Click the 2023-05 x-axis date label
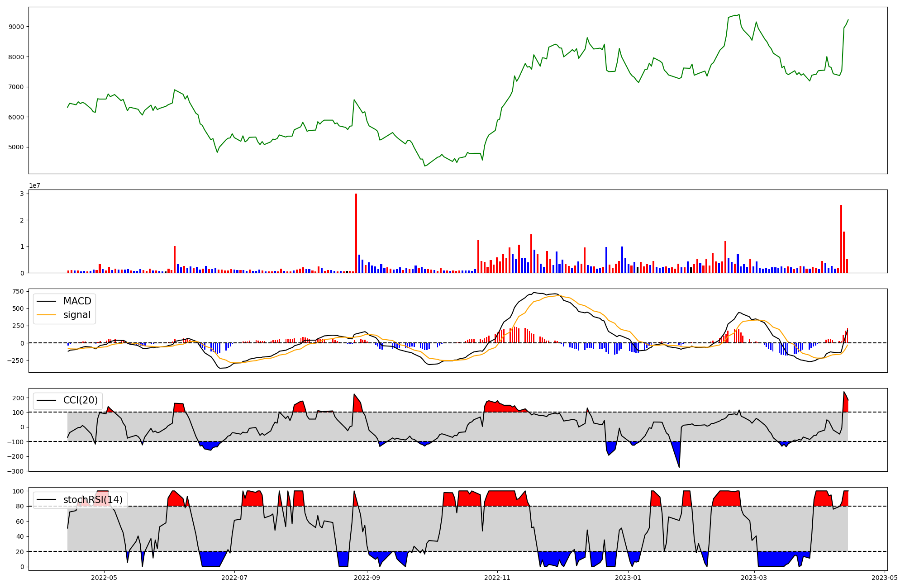Screen dimensions: 905x588 click(885, 577)
